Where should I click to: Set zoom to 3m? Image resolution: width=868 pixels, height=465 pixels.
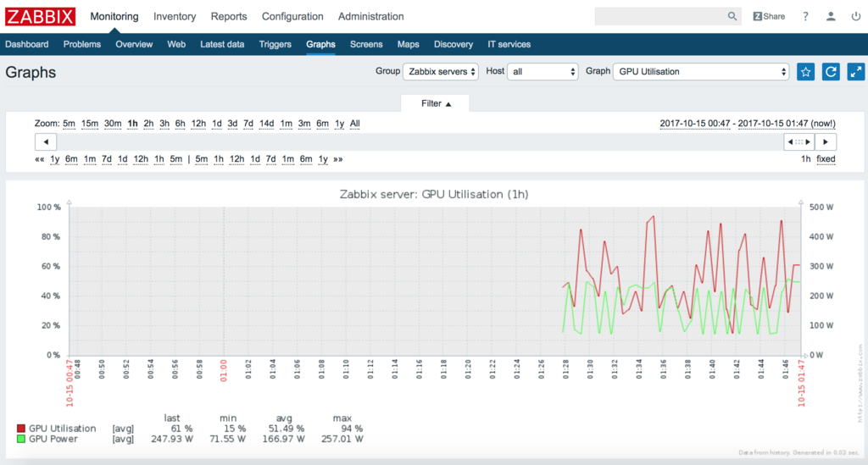[304, 124]
